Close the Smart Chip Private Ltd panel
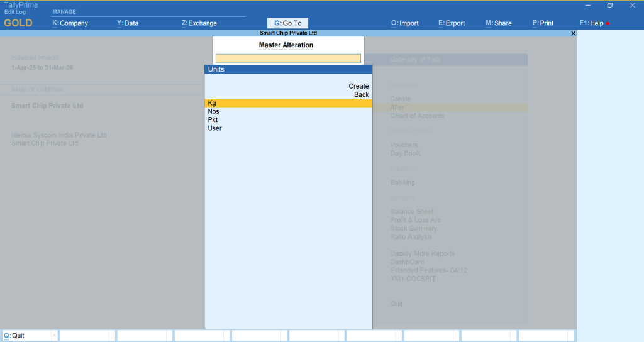 tap(572, 33)
